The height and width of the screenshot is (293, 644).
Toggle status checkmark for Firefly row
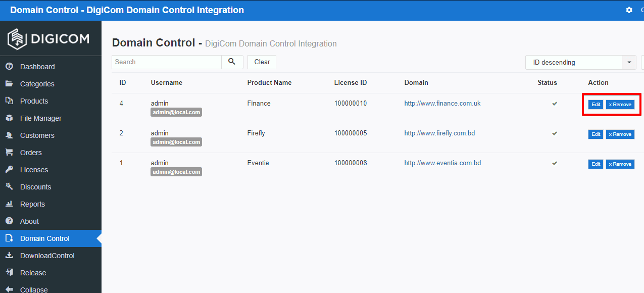coord(554,133)
